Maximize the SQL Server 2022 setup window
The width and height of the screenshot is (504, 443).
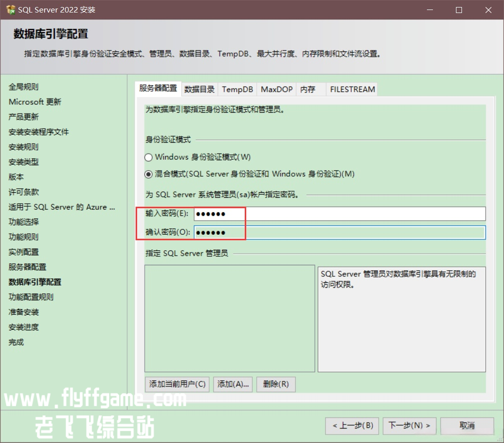459,10
